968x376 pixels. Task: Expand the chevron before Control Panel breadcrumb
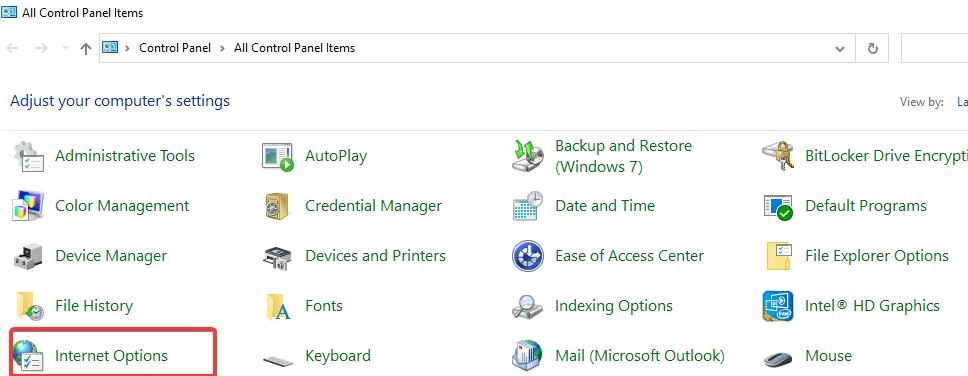click(x=128, y=48)
